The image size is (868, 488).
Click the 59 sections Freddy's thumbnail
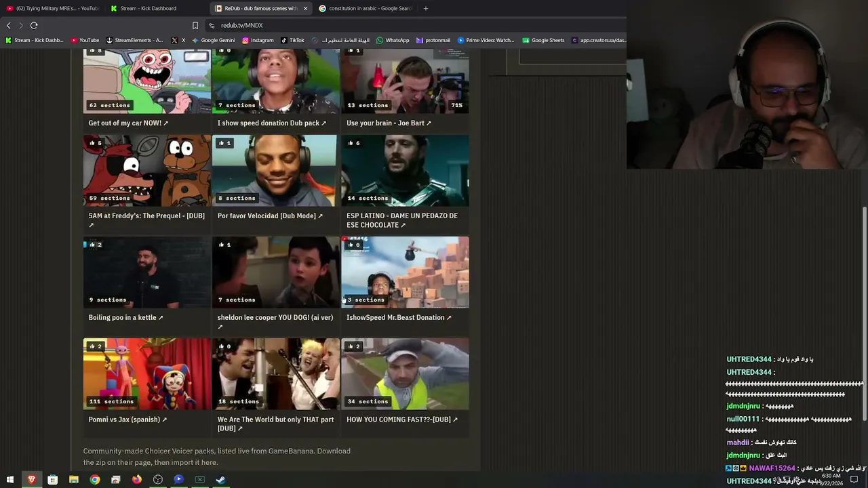(147, 171)
